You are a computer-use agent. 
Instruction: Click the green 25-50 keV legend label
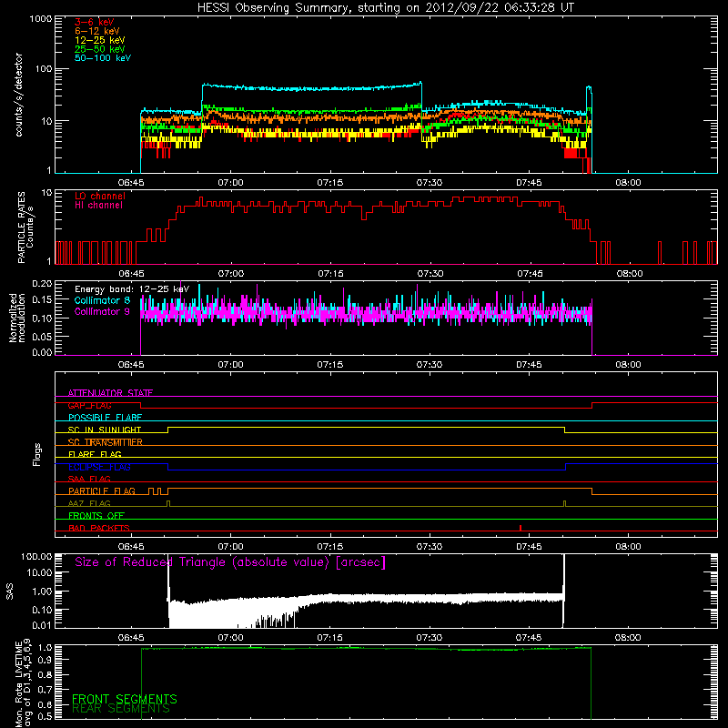pos(100,49)
